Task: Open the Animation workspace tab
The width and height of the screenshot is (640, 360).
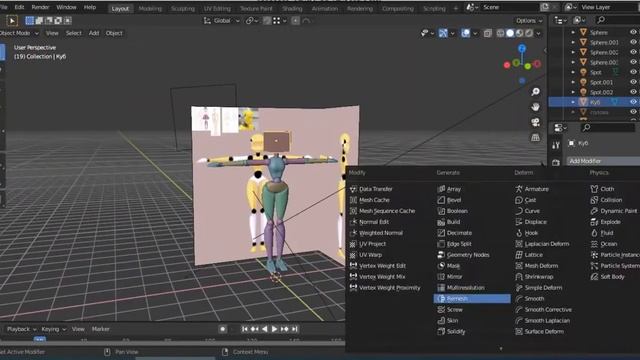Action: [324, 9]
